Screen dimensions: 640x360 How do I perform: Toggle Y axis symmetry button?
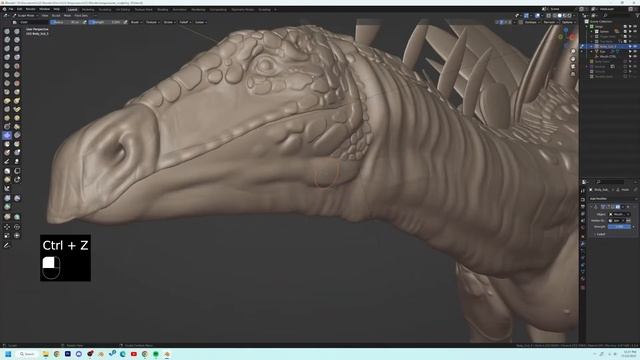tap(506, 22)
